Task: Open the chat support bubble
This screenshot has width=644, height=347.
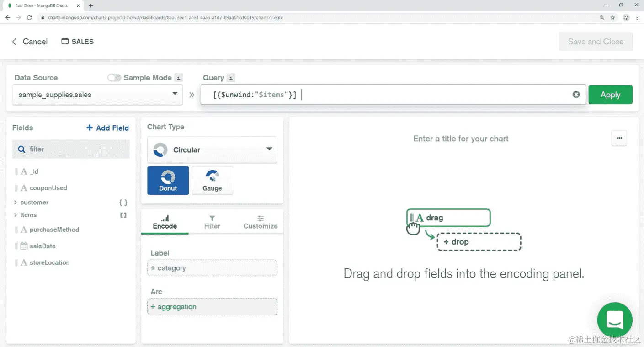Action: 615,320
